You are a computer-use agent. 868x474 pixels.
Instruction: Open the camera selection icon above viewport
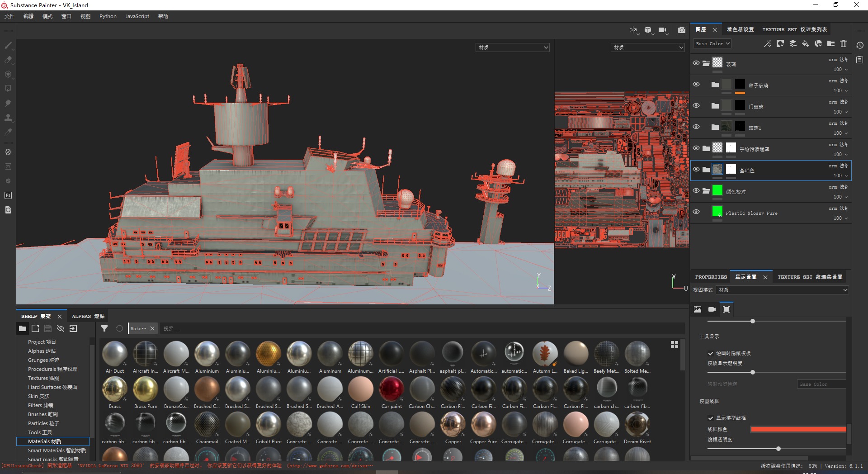[x=663, y=30]
